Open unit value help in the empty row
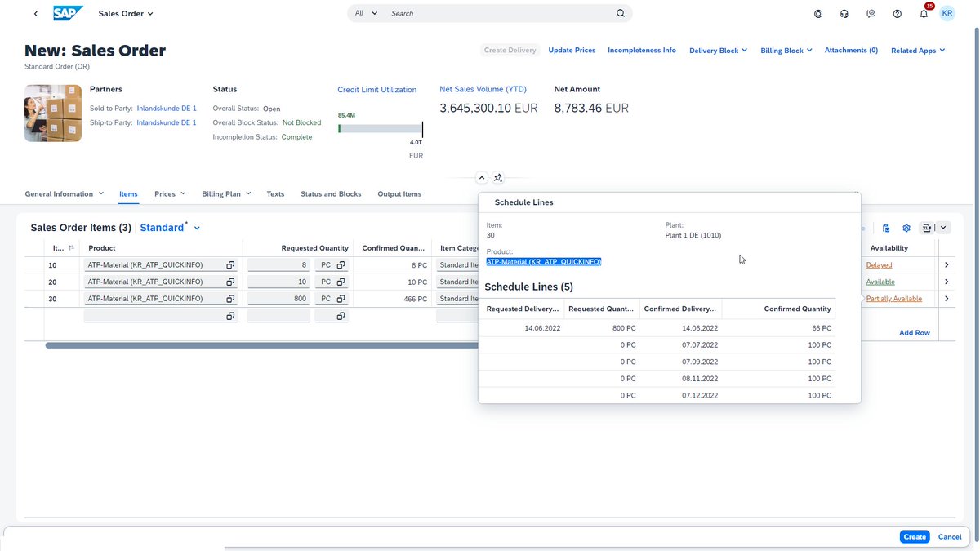Screen dimensions: 980x551 341,316
